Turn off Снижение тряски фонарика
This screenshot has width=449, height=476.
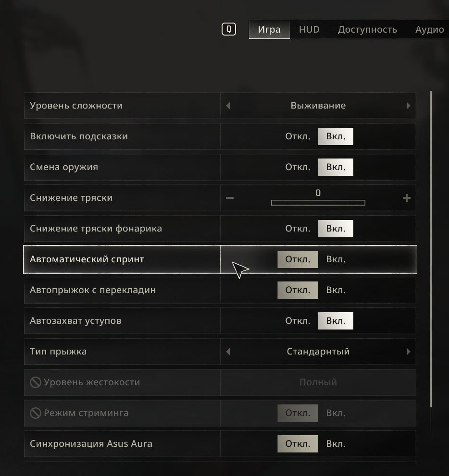[298, 229]
